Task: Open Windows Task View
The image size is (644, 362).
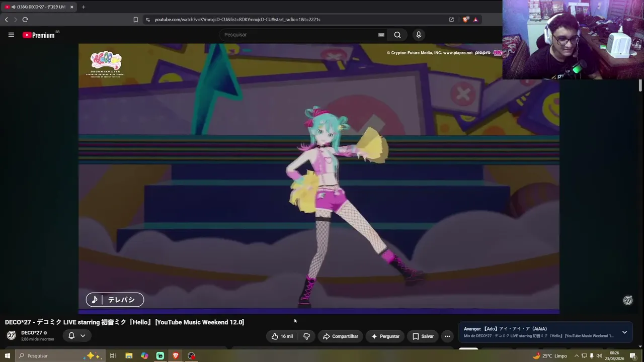Action: [113, 356]
